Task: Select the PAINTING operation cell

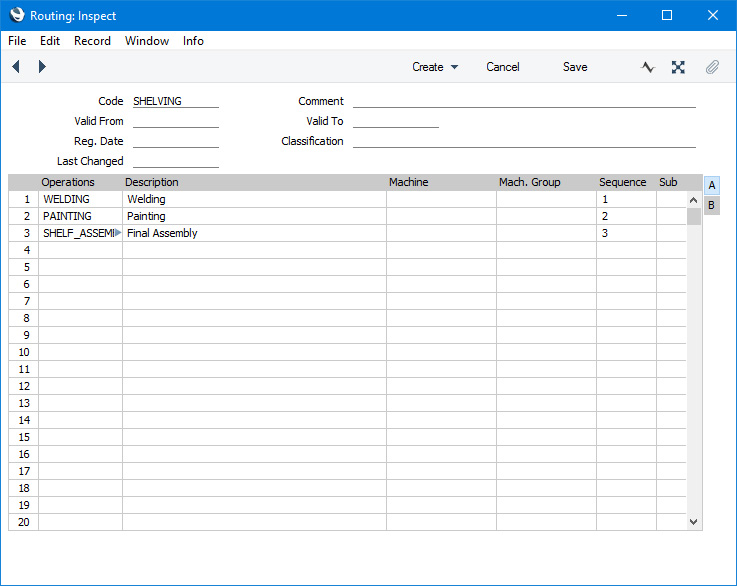Action: tap(80, 216)
